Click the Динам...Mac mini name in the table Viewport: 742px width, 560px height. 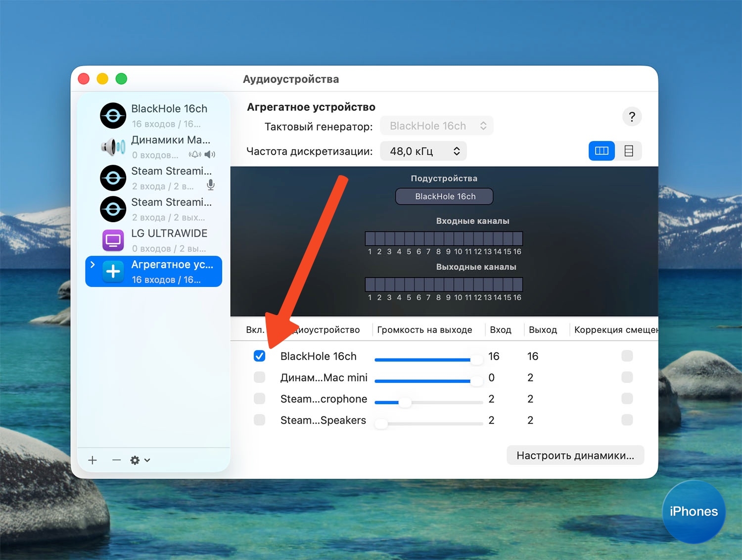pyautogui.click(x=324, y=377)
